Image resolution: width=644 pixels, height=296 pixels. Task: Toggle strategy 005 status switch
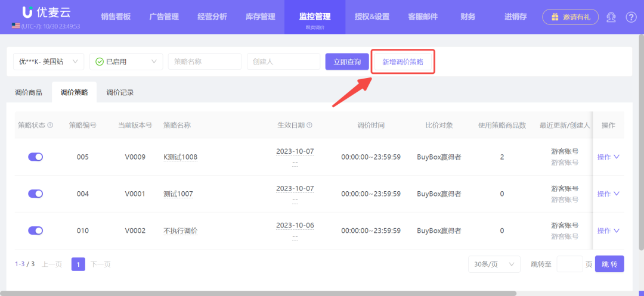point(36,157)
